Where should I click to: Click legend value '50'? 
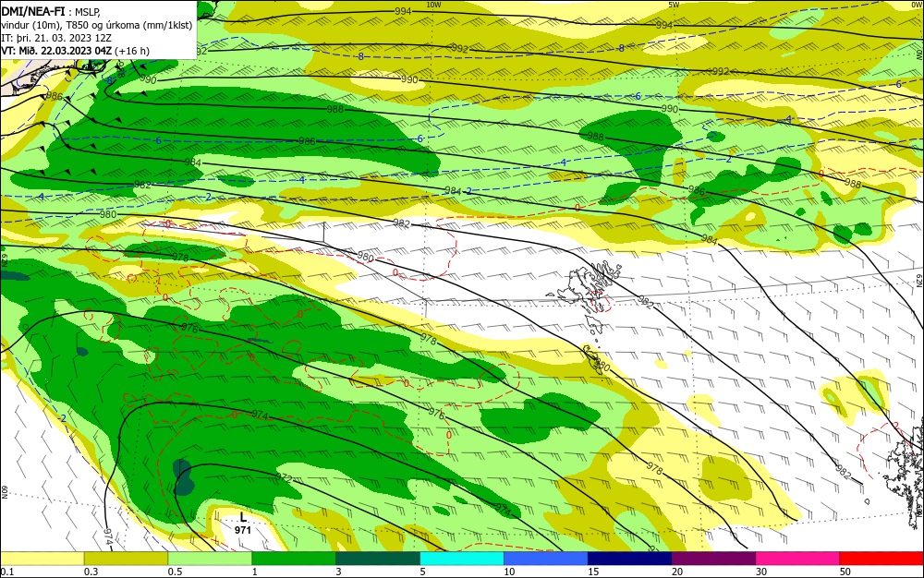[x=845, y=572]
